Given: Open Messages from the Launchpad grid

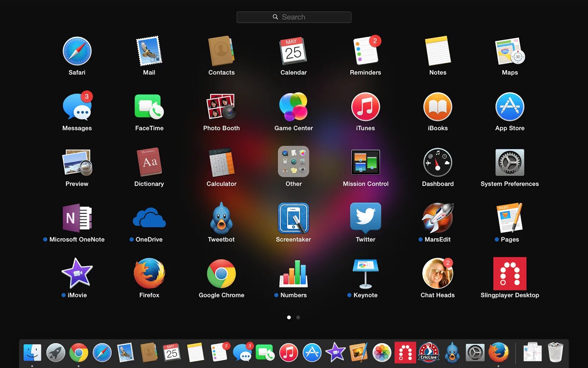Looking at the screenshot, I should [77, 107].
